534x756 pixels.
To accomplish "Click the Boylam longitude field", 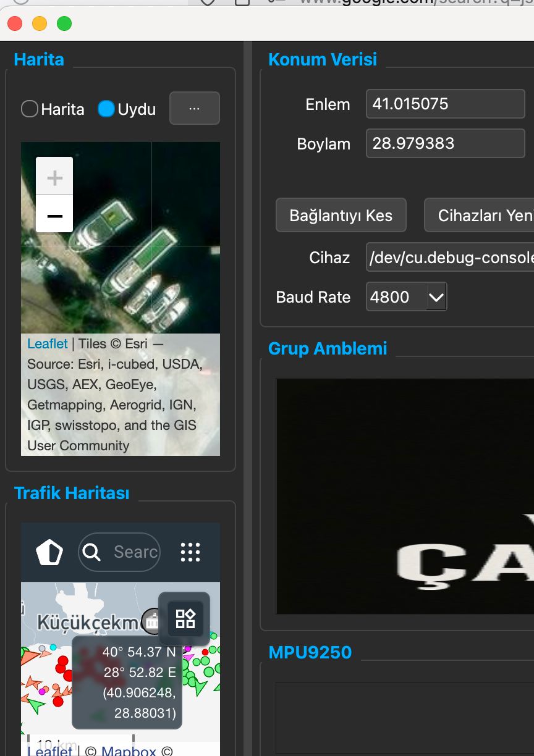I will click(445, 143).
